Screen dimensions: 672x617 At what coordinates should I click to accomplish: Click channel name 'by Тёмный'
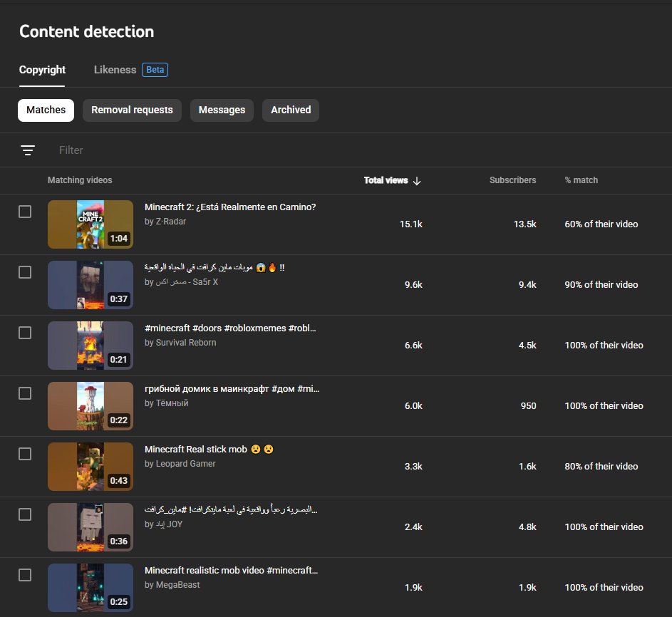coord(166,403)
